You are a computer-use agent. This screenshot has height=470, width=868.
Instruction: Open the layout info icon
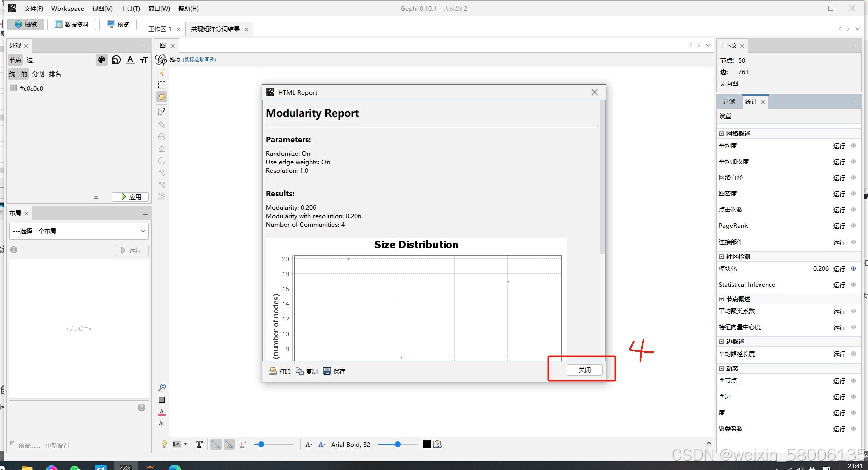14,250
